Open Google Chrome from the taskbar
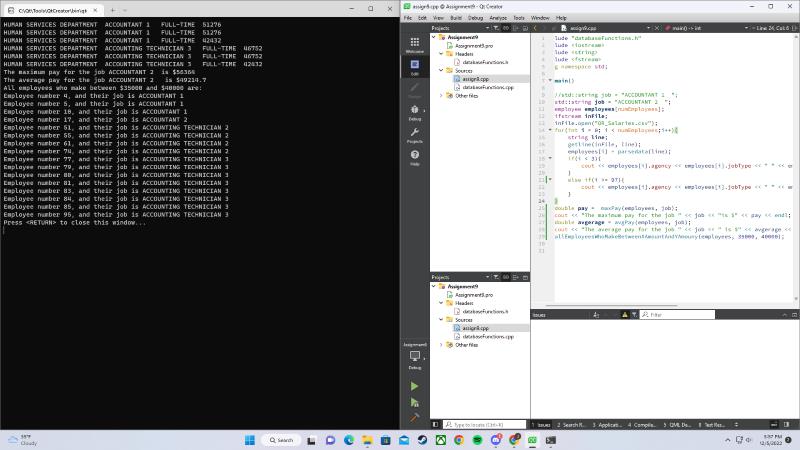Viewport: 800px width, 450px height. 459,440
